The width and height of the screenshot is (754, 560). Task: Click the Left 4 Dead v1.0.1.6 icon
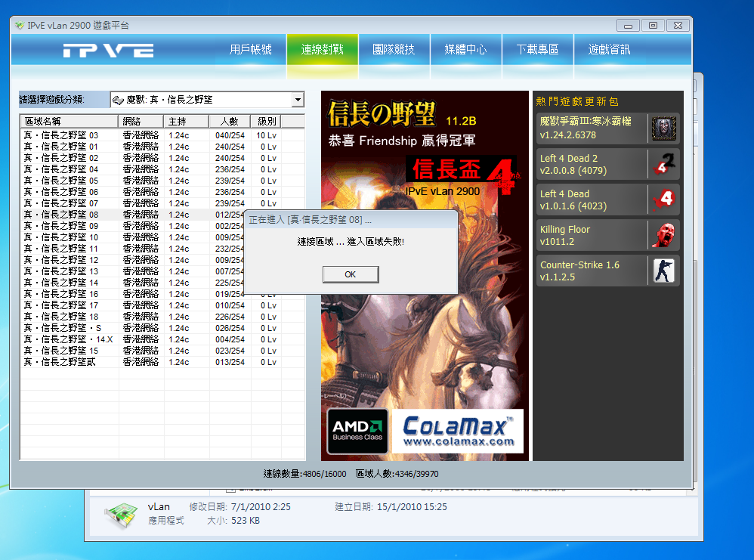(663, 200)
